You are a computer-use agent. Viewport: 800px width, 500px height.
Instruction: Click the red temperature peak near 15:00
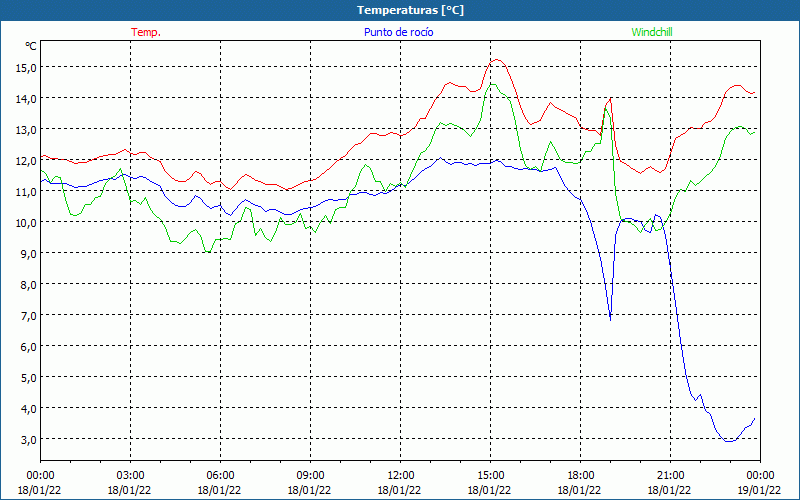pos(497,60)
